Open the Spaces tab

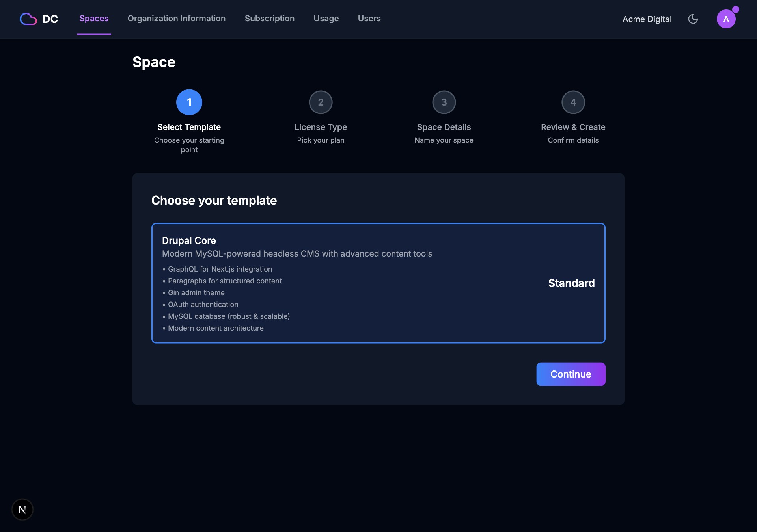tap(94, 19)
